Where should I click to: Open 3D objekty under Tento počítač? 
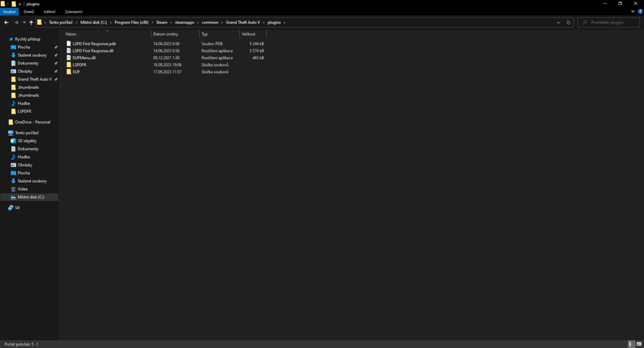pyautogui.click(x=26, y=141)
